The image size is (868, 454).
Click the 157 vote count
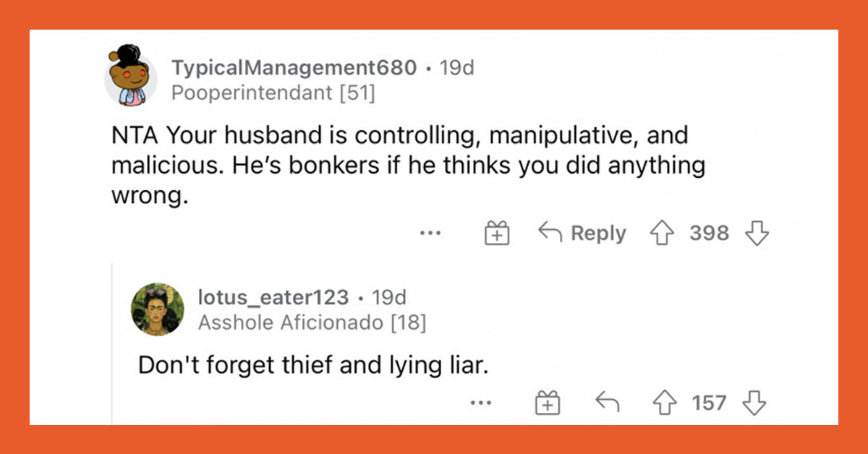point(710,403)
